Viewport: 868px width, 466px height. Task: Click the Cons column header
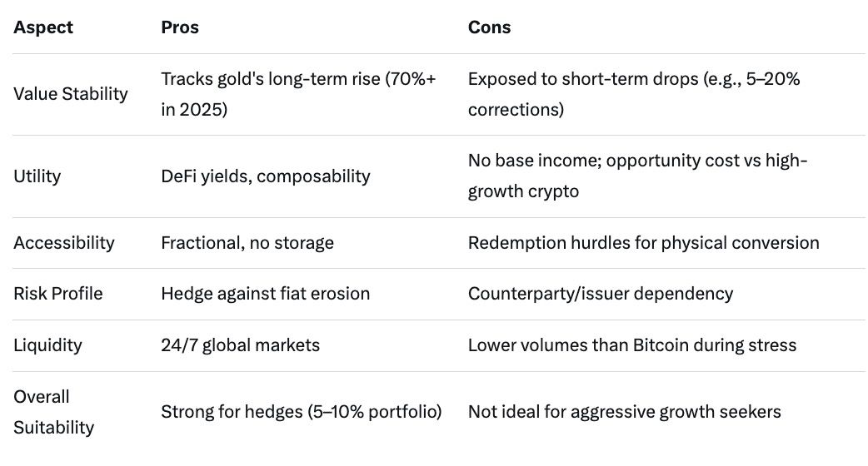pos(489,27)
